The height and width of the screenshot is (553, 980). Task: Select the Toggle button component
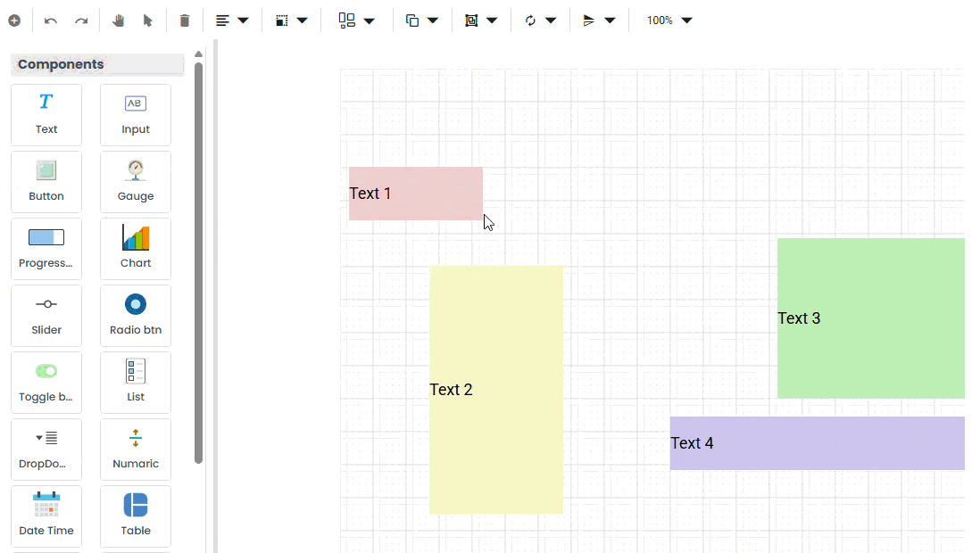pyautogui.click(x=46, y=383)
